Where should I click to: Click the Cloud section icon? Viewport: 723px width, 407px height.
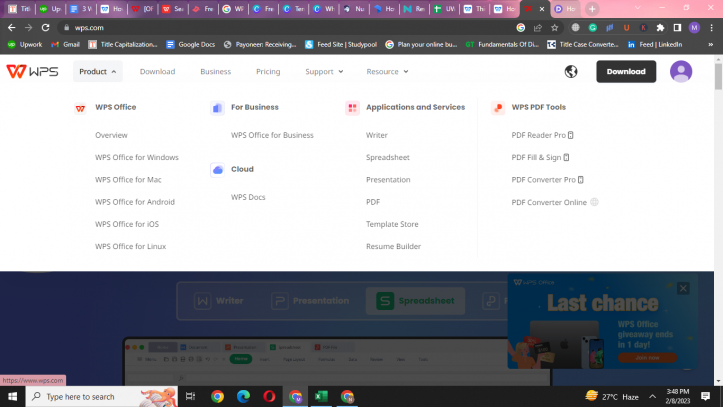pos(218,170)
